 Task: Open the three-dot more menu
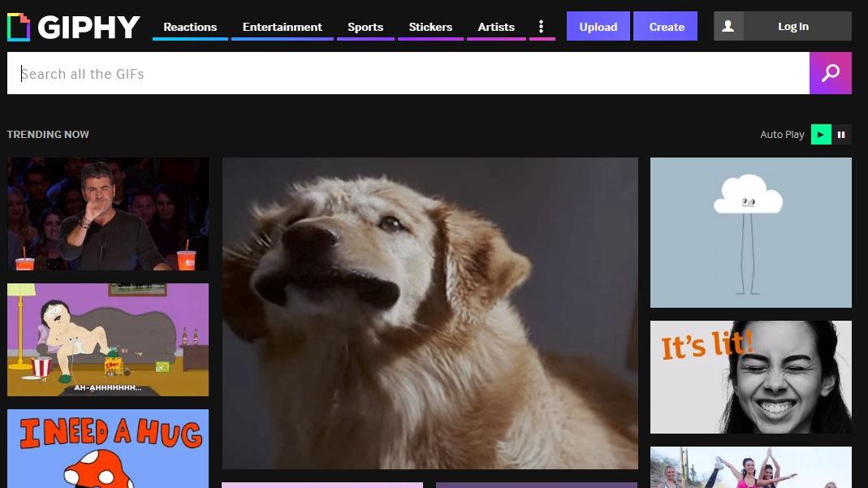click(542, 27)
